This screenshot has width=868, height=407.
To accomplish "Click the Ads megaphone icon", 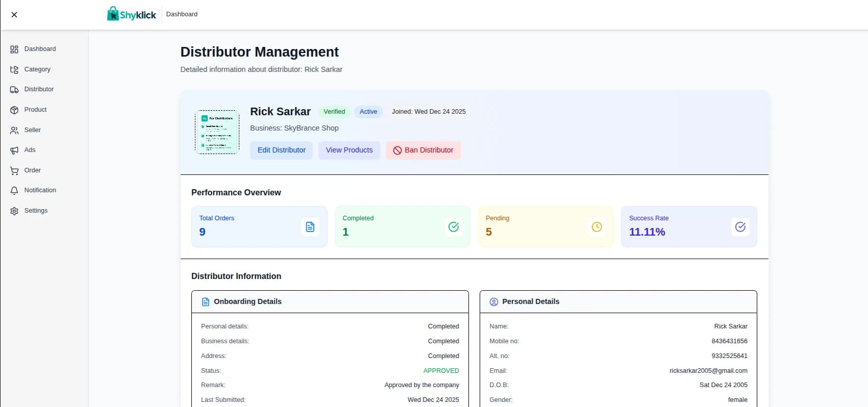I will click(x=14, y=150).
